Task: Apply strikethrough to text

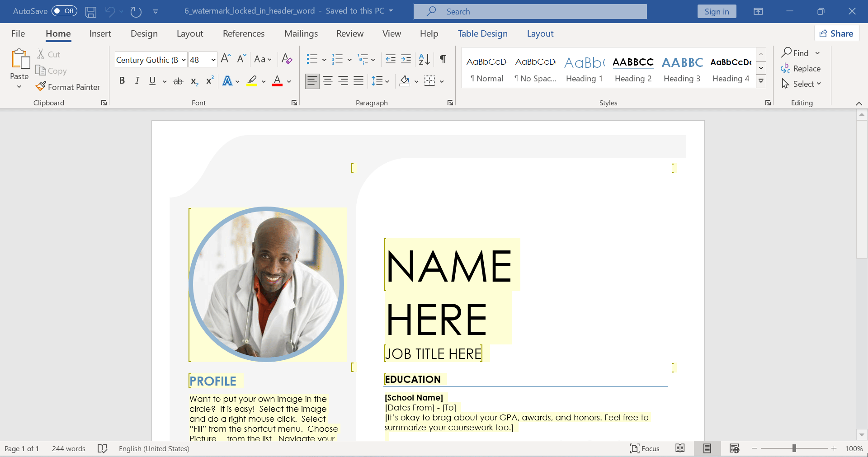Action: (x=178, y=80)
